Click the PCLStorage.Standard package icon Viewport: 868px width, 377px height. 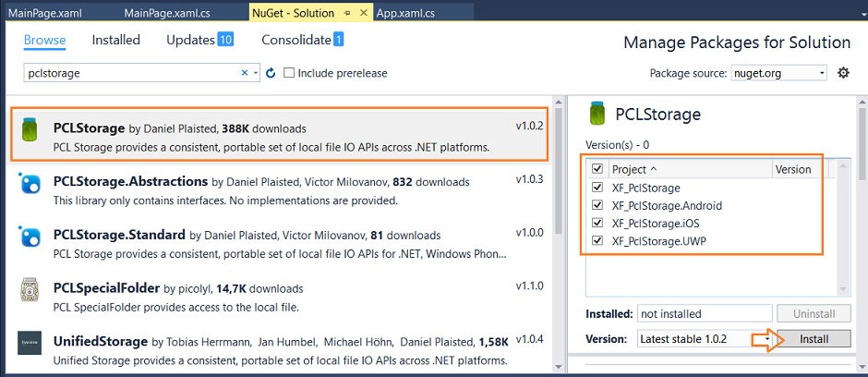(28, 237)
